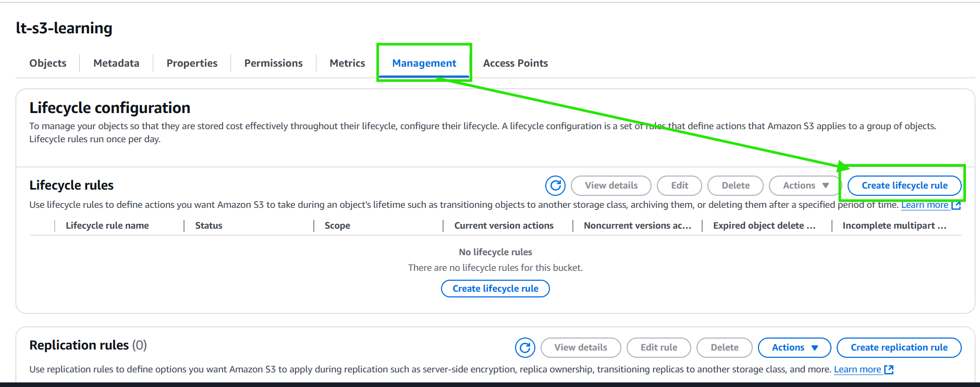The image size is (980, 387).
Task: Click View details for Replication rules
Action: pyautogui.click(x=581, y=347)
